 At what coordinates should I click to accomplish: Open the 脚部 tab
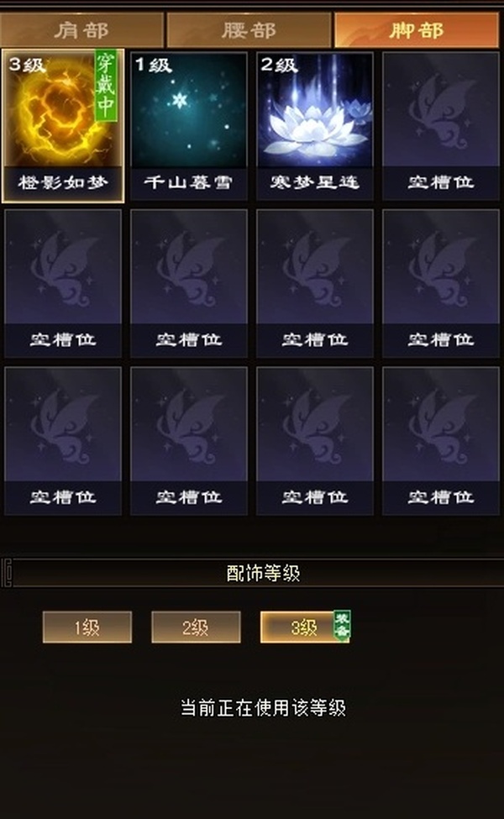pos(417,30)
